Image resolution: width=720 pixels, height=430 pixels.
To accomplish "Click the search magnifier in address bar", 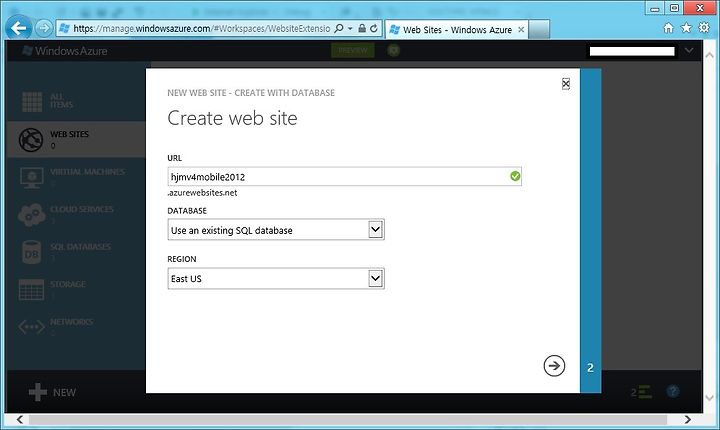I will tap(339, 28).
